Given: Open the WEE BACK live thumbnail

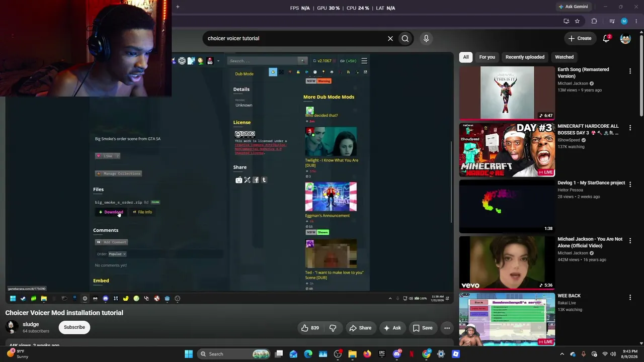Looking at the screenshot, I should (x=507, y=319).
